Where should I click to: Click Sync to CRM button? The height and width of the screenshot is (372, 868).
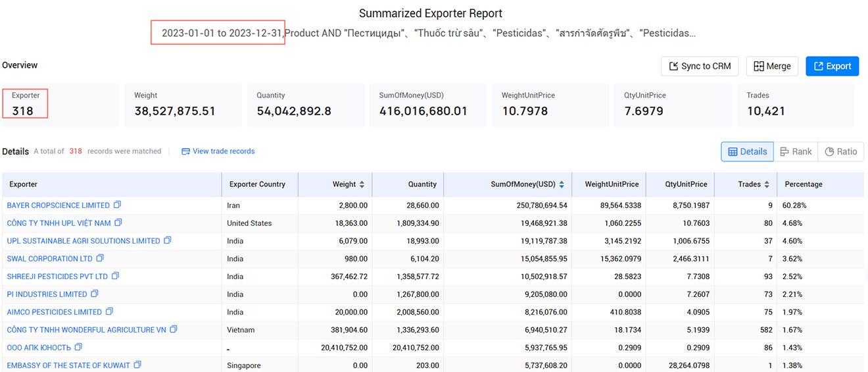point(700,66)
